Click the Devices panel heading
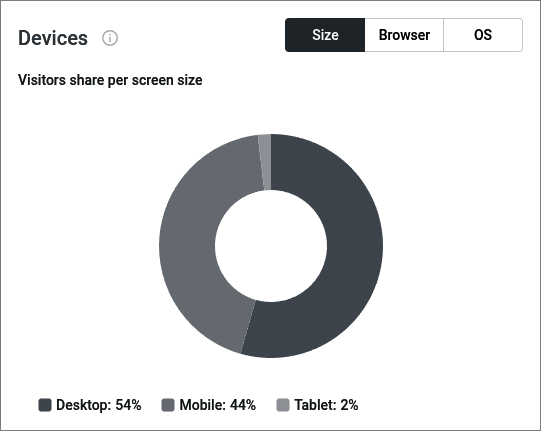Image resolution: width=541 pixels, height=431 pixels. [53, 38]
